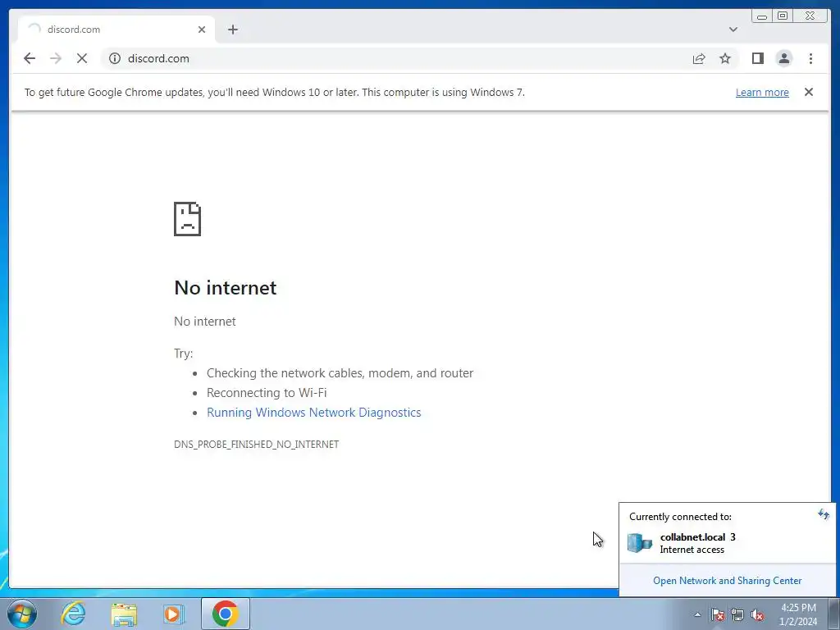Open Windows Explorer from the taskbar

click(x=124, y=614)
